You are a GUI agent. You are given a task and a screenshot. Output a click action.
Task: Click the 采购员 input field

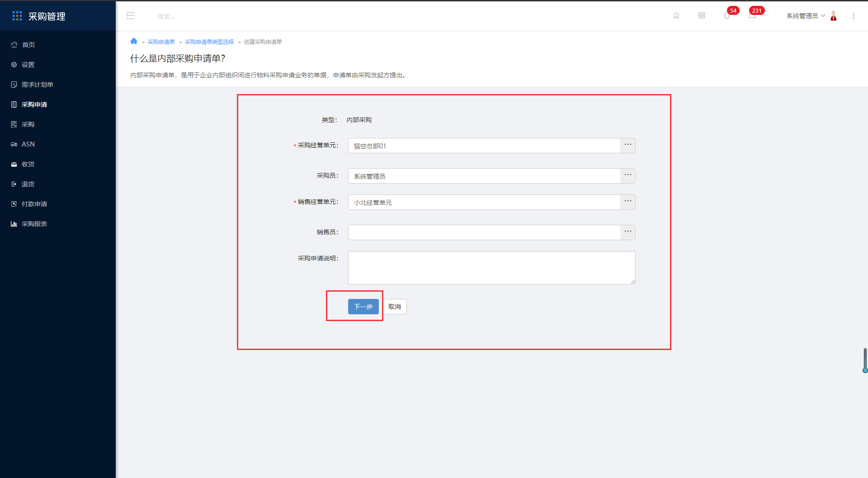pyautogui.click(x=484, y=176)
